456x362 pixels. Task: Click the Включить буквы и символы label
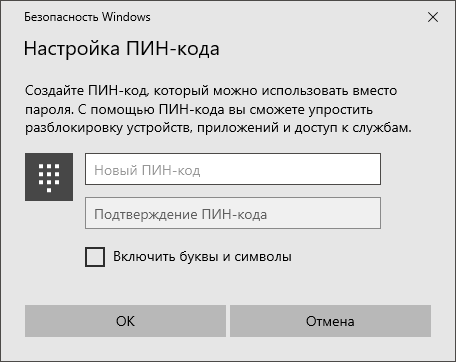click(x=202, y=257)
